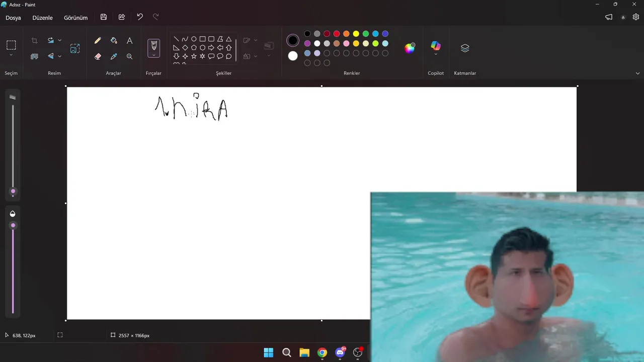Pick the Triangle shape

[x=228, y=39]
